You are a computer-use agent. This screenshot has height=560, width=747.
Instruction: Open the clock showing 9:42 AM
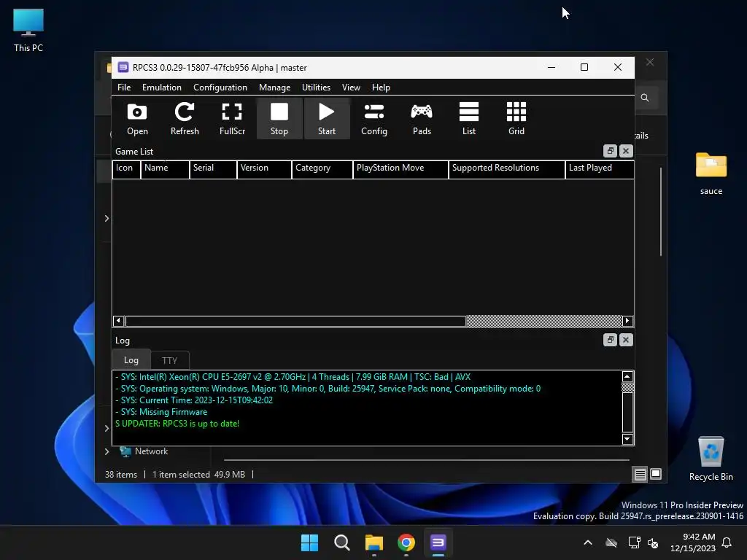693,542
